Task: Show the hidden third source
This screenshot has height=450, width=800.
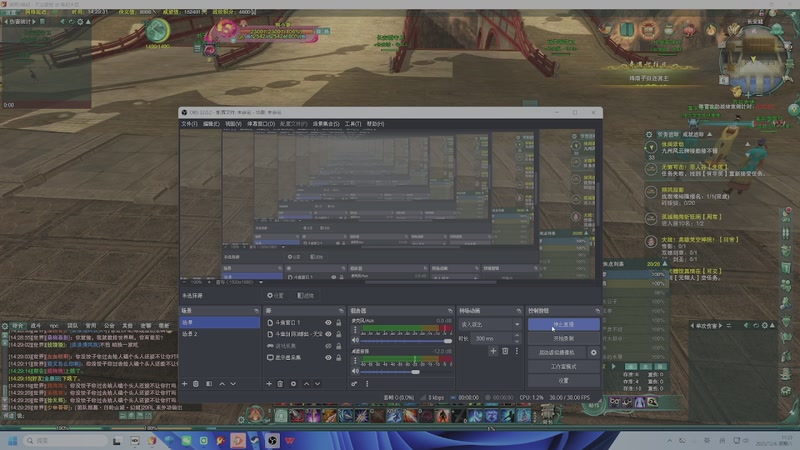Action: click(x=328, y=346)
